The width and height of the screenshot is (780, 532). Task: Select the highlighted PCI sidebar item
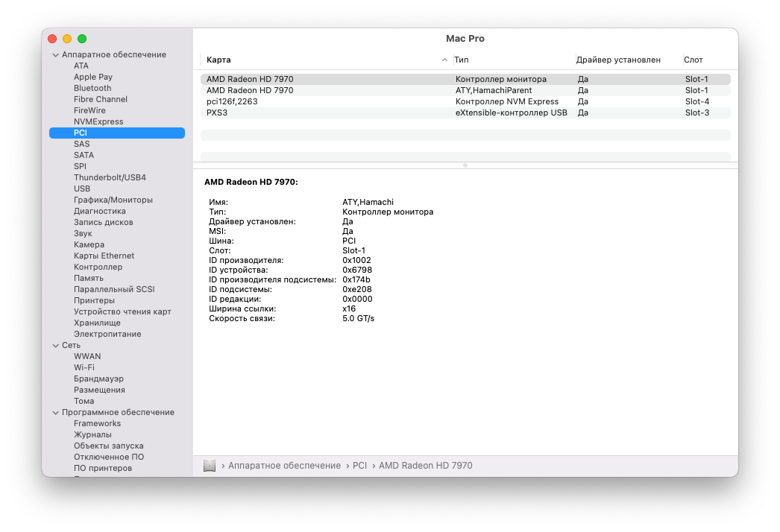117,133
